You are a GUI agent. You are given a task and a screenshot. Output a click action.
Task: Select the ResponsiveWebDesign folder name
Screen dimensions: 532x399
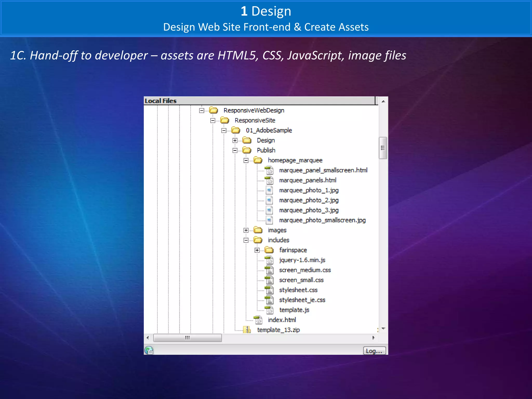click(254, 110)
